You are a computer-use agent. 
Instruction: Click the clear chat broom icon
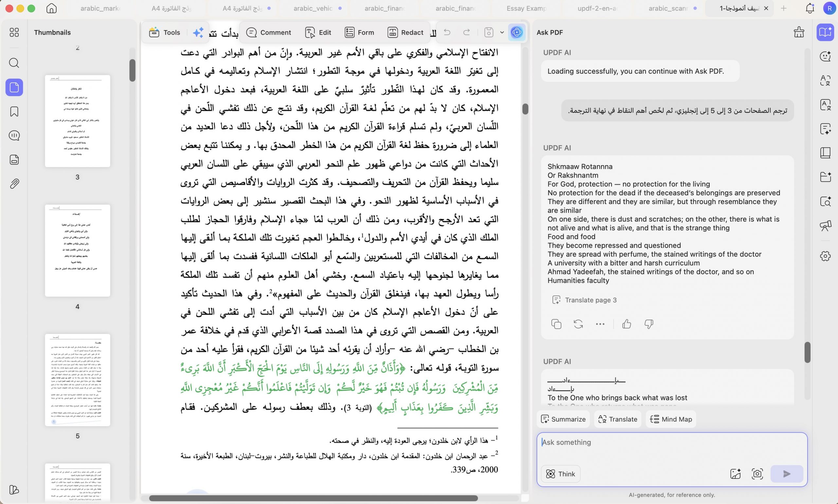click(799, 32)
